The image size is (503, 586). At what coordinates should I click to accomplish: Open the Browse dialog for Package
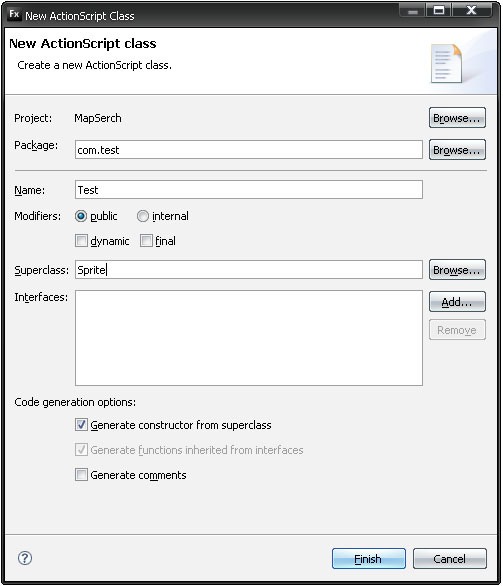click(x=457, y=150)
